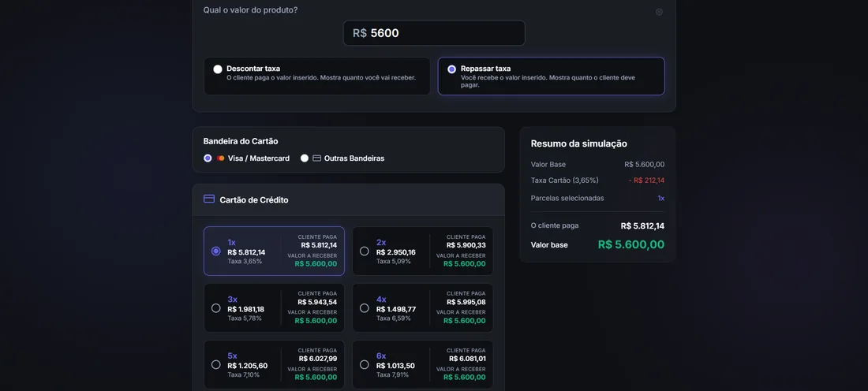The height and width of the screenshot is (391, 868).
Task: Click the red '- R$ 212,14' fee amount
Action: tap(646, 181)
